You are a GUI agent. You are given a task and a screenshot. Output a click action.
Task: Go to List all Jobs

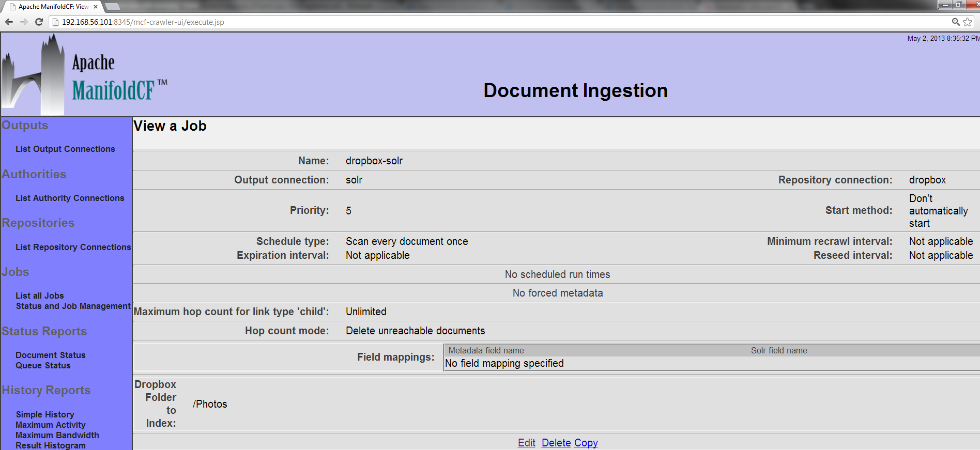tap(40, 296)
